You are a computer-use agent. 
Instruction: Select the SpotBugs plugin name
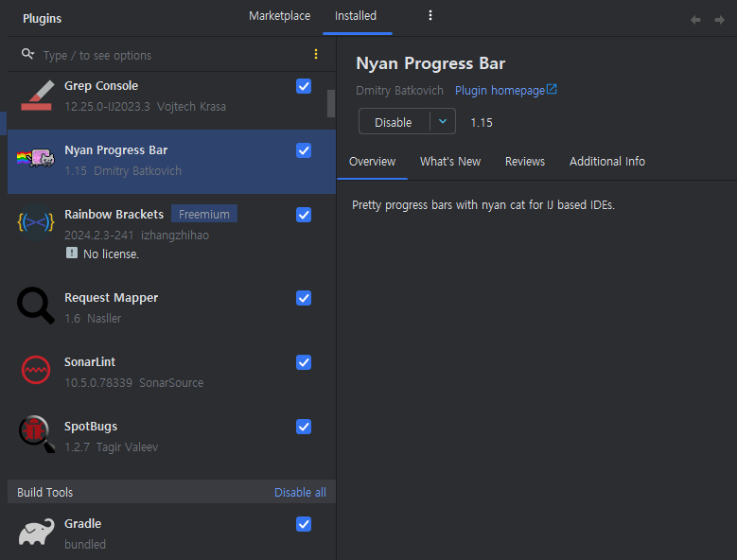tap(91, 427)
